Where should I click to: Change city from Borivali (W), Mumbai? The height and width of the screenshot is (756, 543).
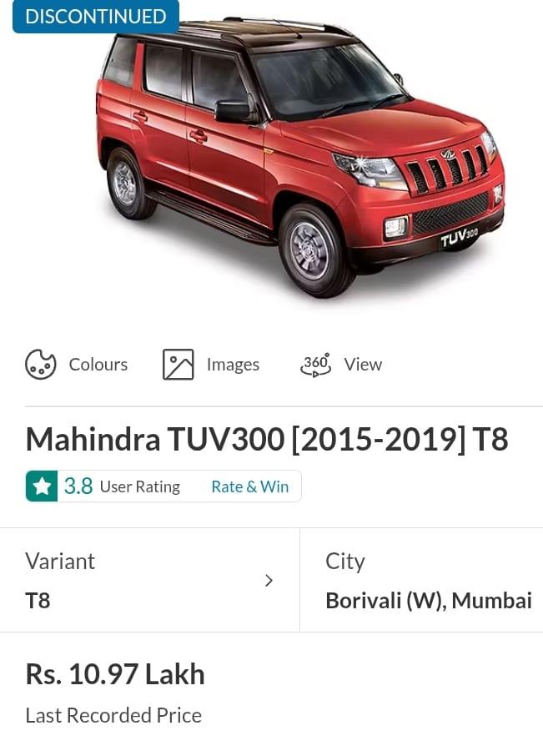click(x=421, y=580)
